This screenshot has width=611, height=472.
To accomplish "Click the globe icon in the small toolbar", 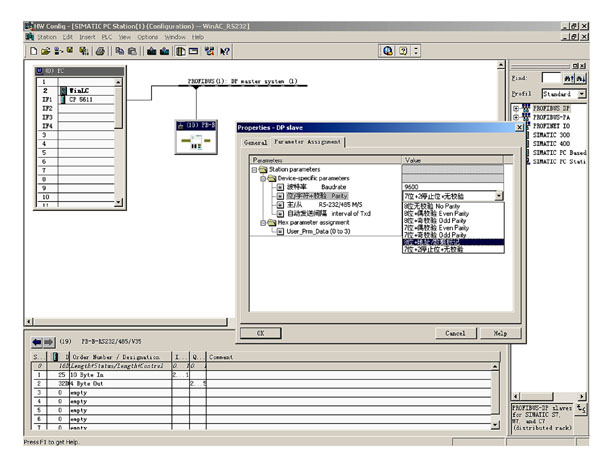I will pos(388,51).
